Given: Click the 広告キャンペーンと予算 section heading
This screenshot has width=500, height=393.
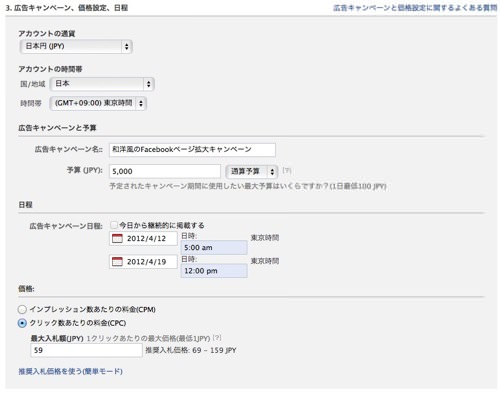Looking at the screenshot, I should (x=57, y=128).
